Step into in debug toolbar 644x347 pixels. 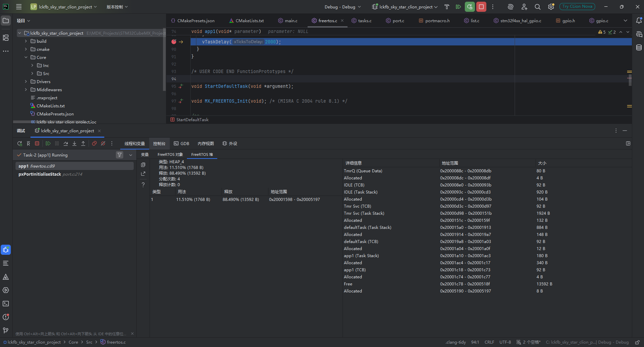pos(74,143)
